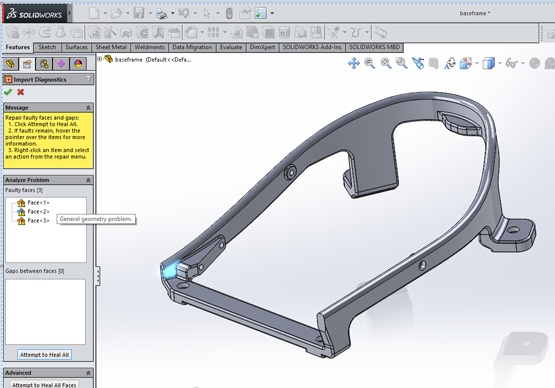Viewport: 555px width, 388px height.
Task: Click the Hole Wizard icon
Action: (x=110, y=33)
